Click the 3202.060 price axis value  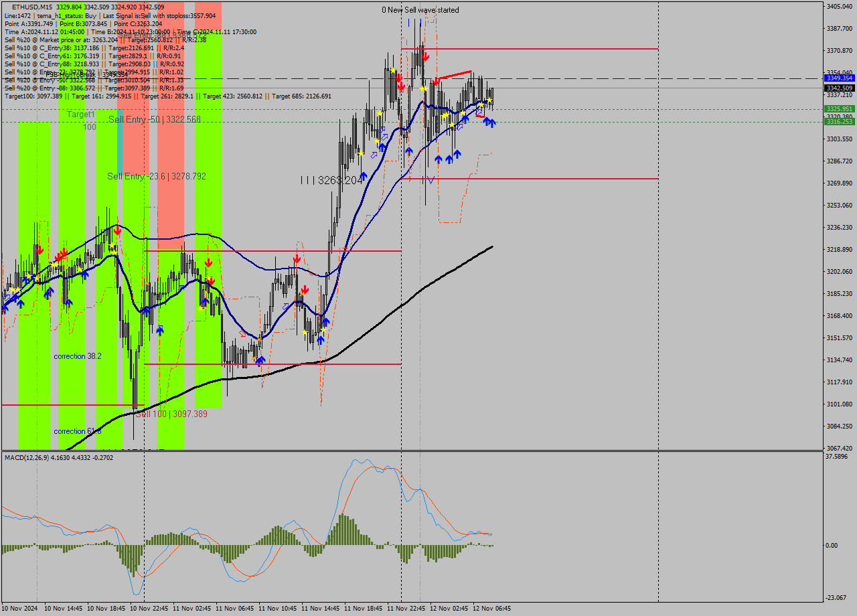click(839, 271)
